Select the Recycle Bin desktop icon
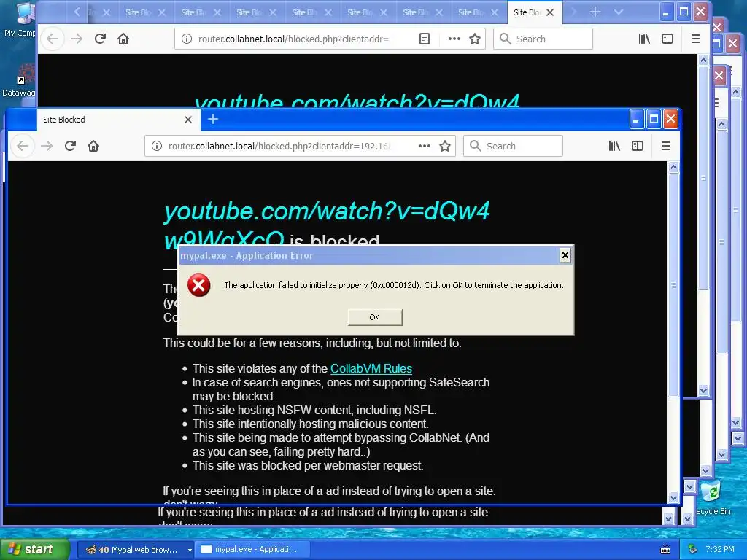The height and width of the screenshot is (560, 747). point(713,498)
